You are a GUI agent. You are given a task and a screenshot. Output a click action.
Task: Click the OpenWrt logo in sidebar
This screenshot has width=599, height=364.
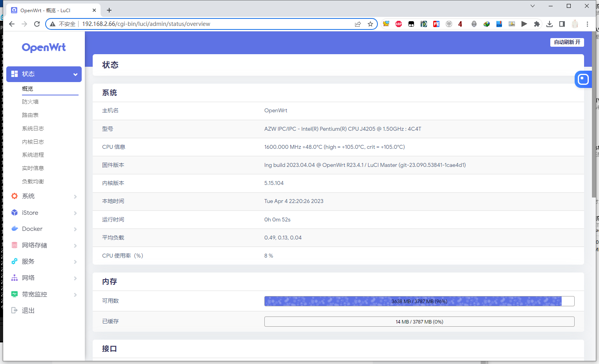click(44, 48)
